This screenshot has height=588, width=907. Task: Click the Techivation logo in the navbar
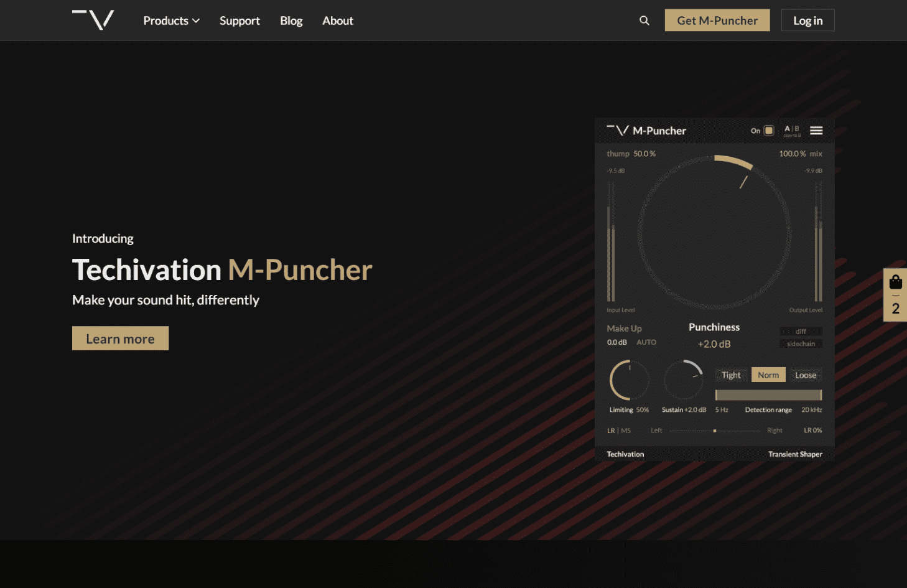(x=93, y=20)
